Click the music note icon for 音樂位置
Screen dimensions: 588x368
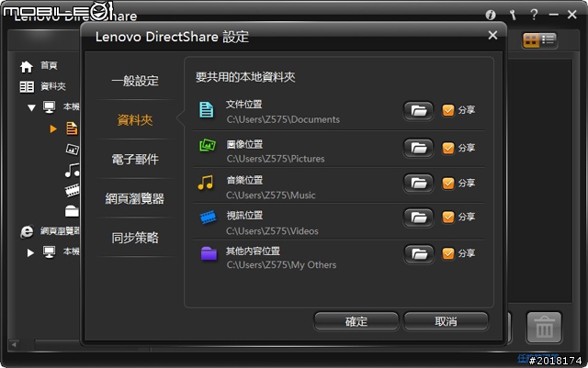tap(206, 183)
